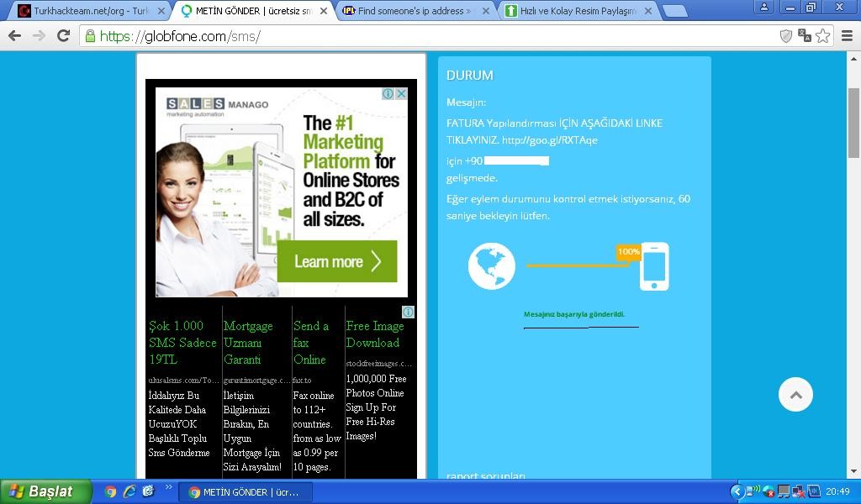Click AdChoices icon on text ads block
The image size is (861, 504).
pos(408,312)
